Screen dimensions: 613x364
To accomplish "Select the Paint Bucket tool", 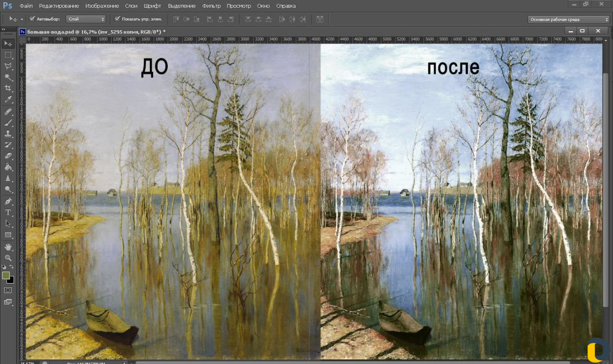I will [x=8, y=167].
